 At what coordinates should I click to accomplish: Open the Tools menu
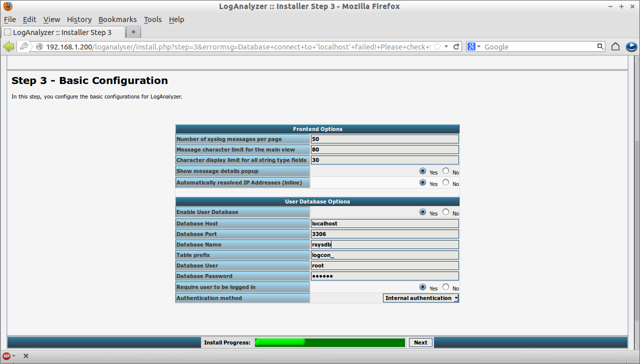(152, 19)
